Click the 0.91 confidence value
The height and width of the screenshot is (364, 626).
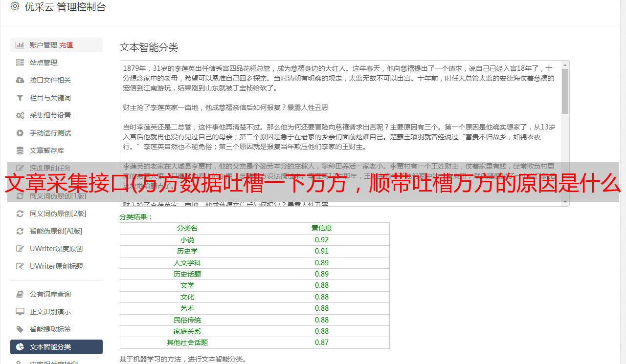coord(322,251)
